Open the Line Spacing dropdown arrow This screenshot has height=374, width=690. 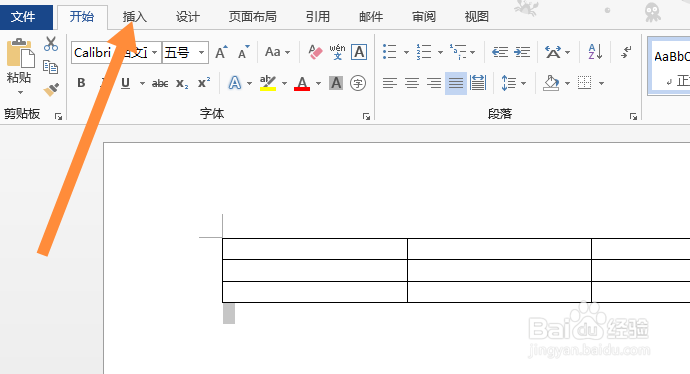523,83
